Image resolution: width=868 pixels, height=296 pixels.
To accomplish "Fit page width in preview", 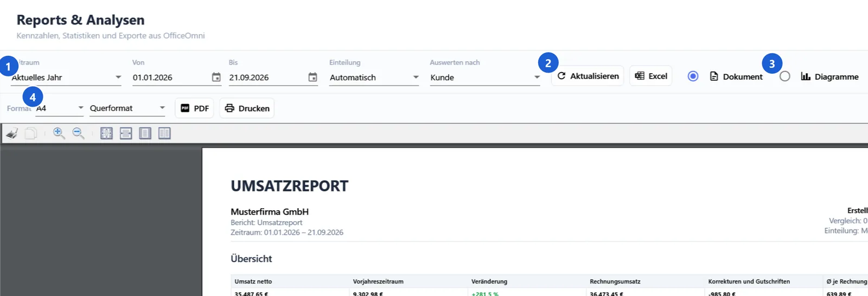I will [x=126, y=133].
